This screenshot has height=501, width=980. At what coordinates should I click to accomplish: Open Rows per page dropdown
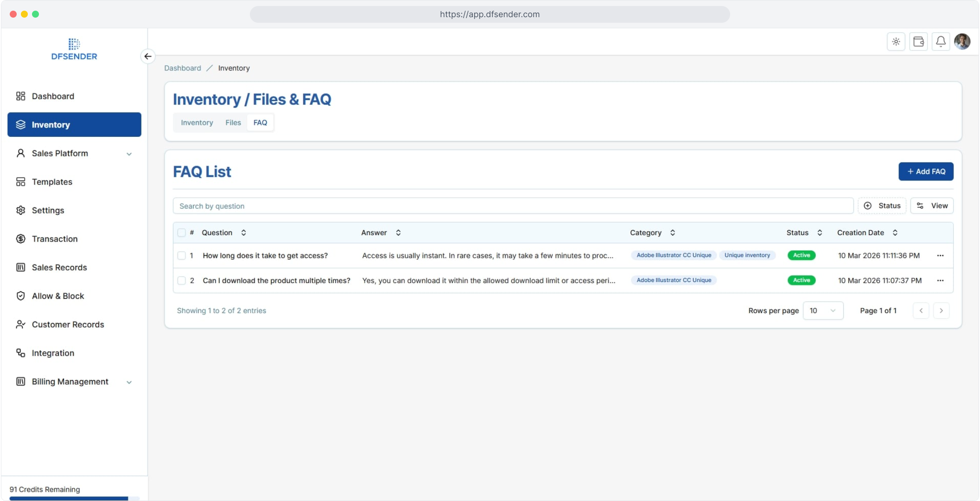[x=822, y=311]
